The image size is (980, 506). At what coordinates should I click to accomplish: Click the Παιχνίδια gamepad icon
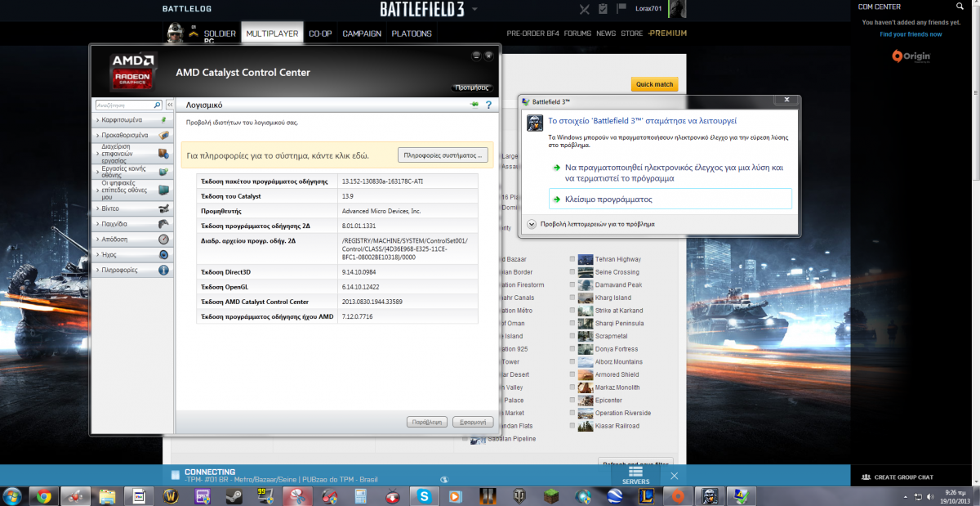coord(163,224)
